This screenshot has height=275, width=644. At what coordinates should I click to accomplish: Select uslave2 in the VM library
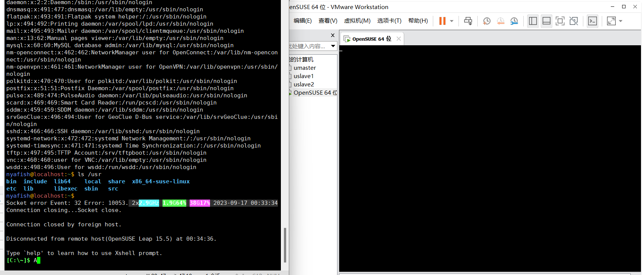(304, 84)
